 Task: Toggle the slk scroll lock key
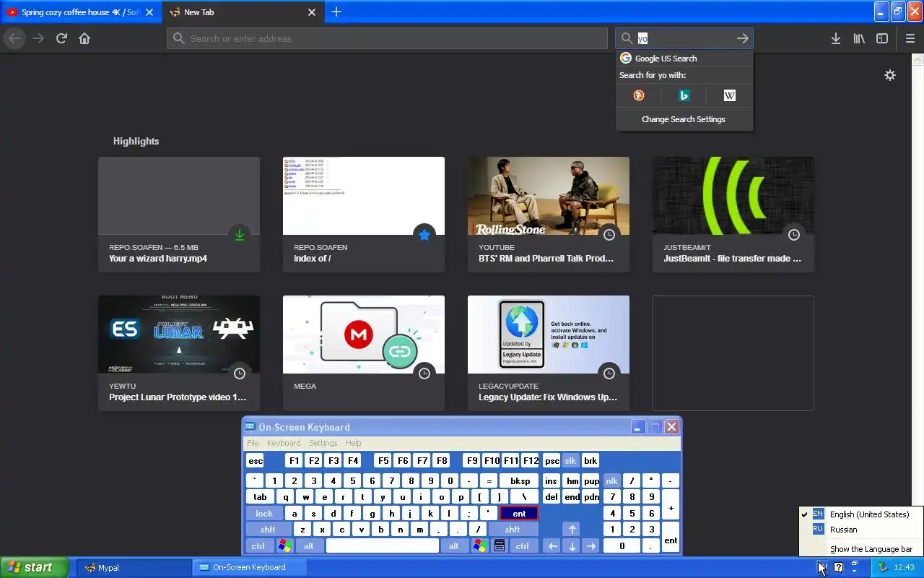[570, 461]
